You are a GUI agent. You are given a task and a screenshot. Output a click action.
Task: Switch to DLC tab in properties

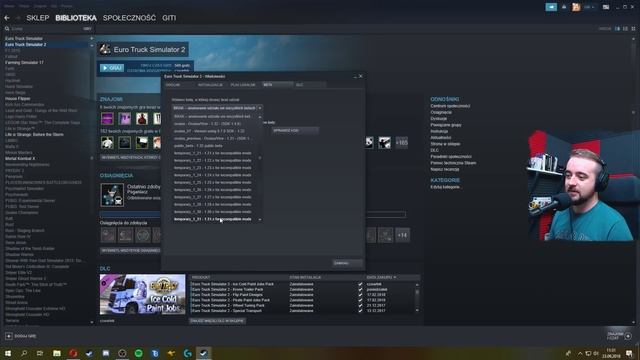click(x=310, y=85)
